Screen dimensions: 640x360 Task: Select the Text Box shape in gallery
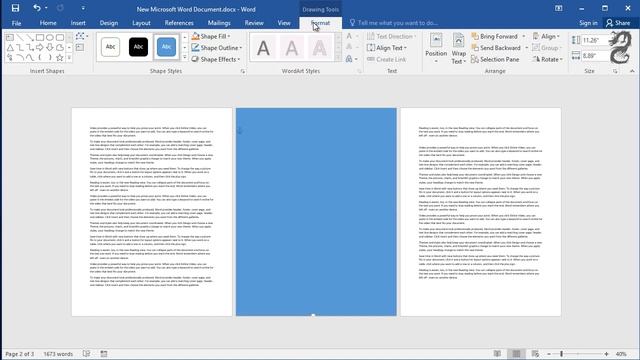point(10,38)
